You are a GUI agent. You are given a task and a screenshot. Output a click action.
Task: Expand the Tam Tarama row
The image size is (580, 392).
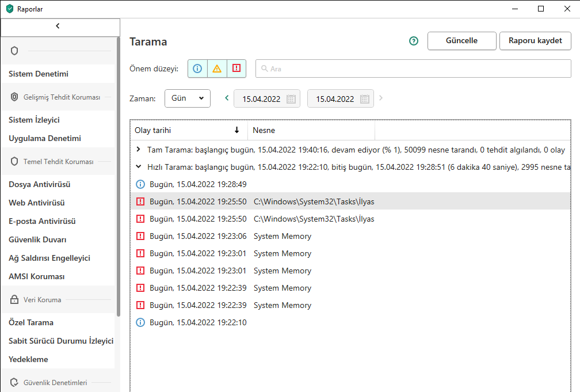pos(138,149)
